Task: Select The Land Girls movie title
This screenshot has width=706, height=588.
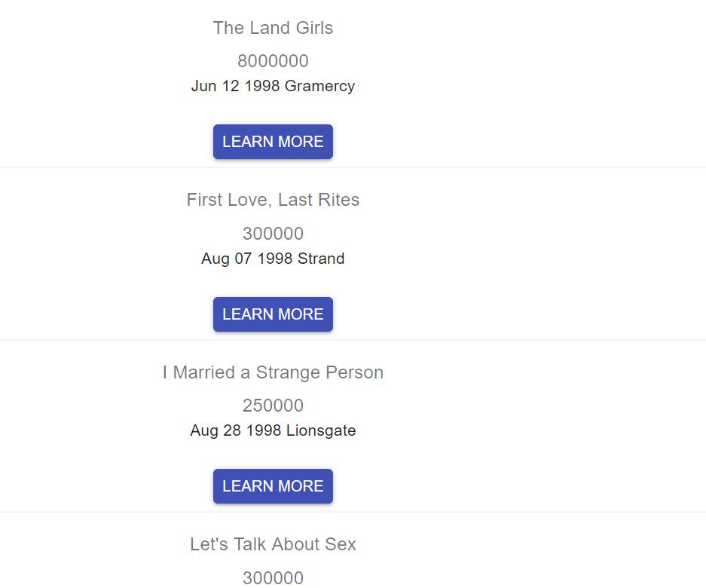Action: click(x=273, y=28)
